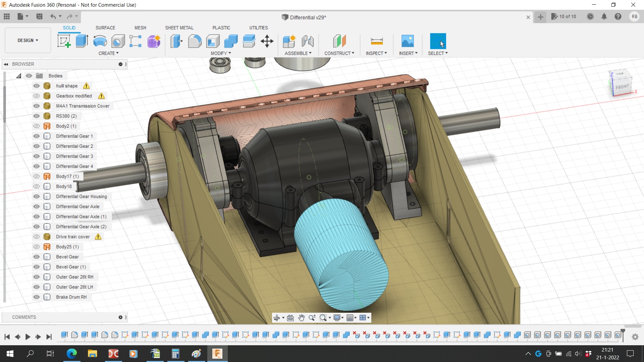The image size is (644, 362).
Task: Open Microsoft Edge from the taskbar
Action: (71, 354)
